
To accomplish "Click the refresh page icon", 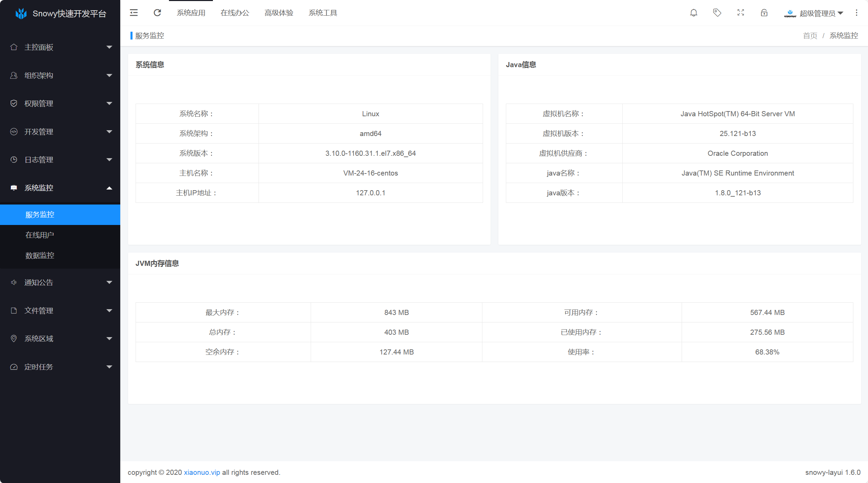I will pos(157,13).
